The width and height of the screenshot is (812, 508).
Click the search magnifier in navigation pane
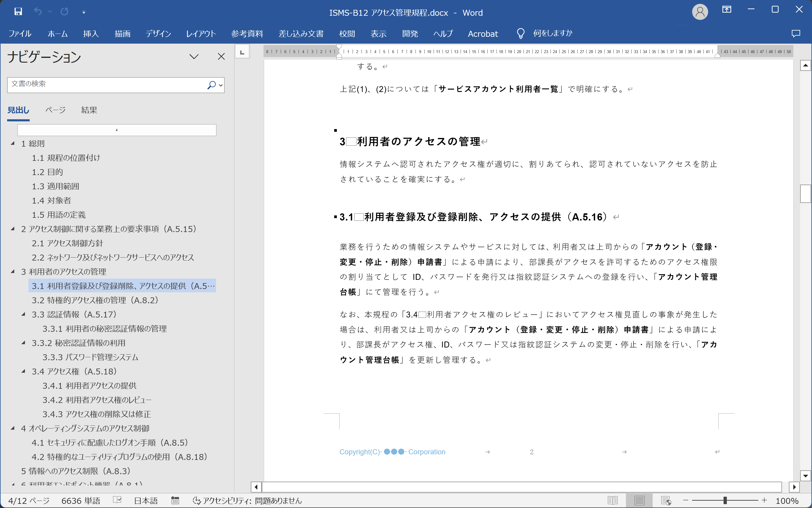click(211, 85)
